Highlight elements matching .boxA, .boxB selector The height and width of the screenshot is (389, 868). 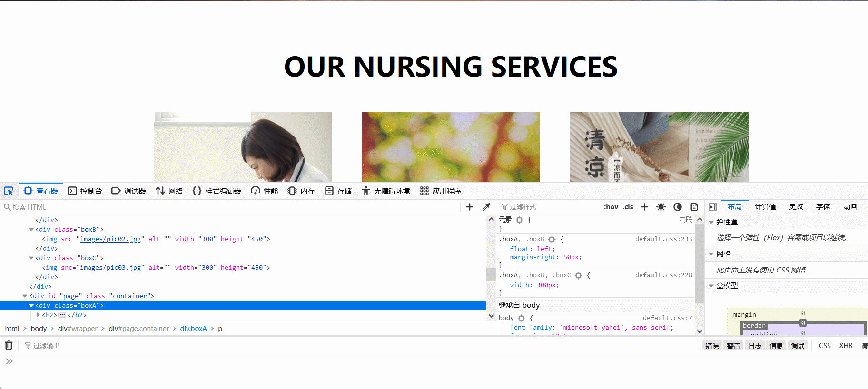pos(552,239)
